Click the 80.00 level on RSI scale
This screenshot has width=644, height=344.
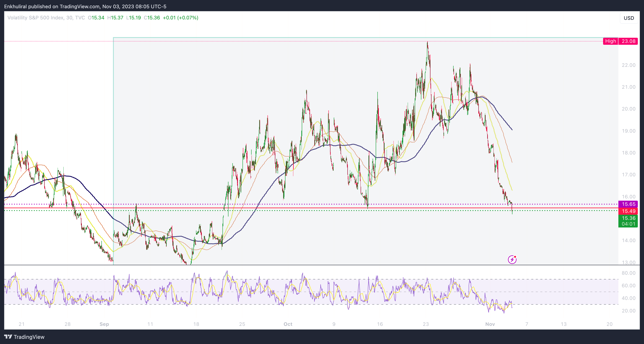point(628,273)
